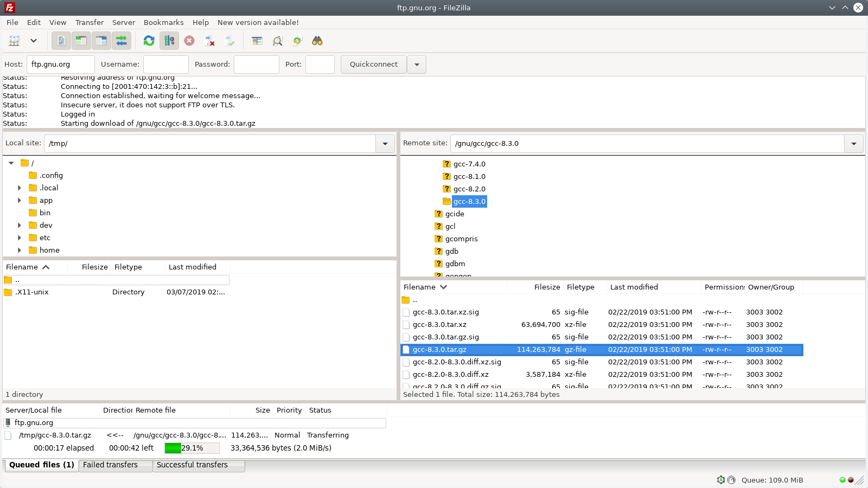Toggle processing of the transfer queue
This screenshot has height=488, width=868.
[x=169, y=41]
